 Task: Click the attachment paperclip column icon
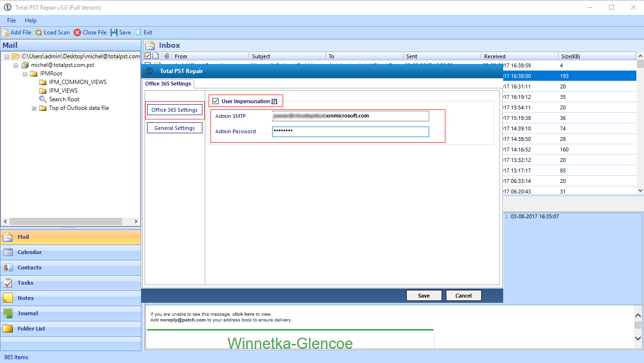(166, 56)
